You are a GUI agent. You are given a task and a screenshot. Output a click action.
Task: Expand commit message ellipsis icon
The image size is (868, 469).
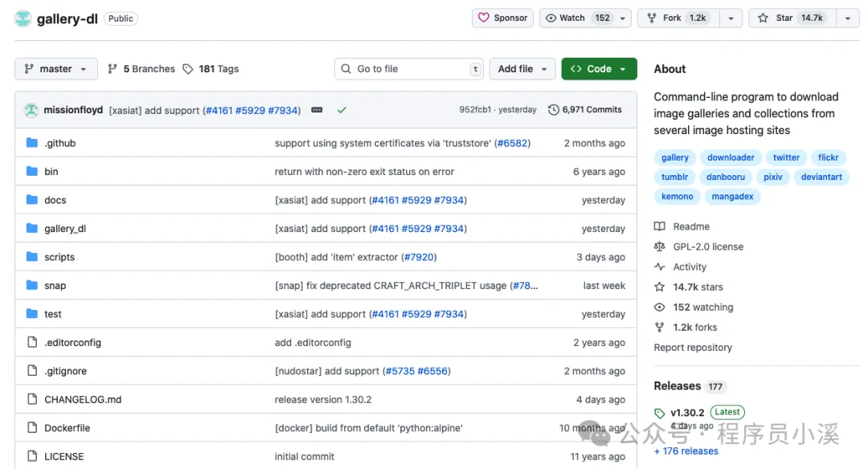(x=317, y=110)
